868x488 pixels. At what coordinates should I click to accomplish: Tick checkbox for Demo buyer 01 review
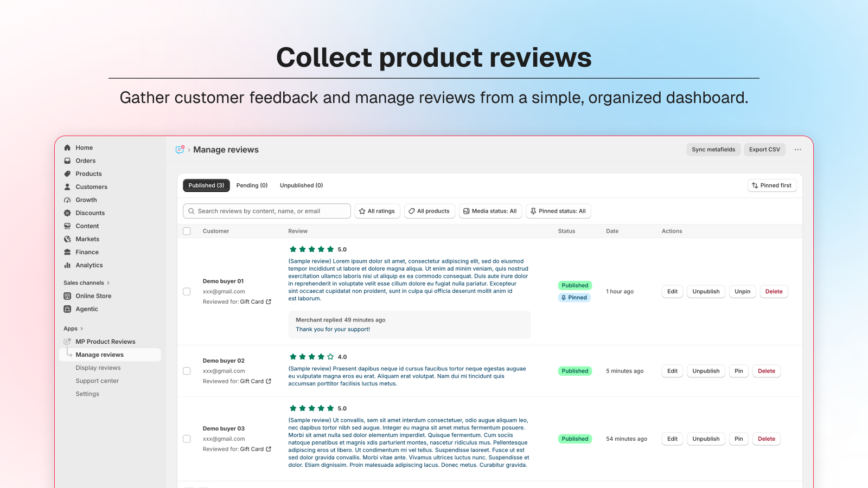point(187,292)
